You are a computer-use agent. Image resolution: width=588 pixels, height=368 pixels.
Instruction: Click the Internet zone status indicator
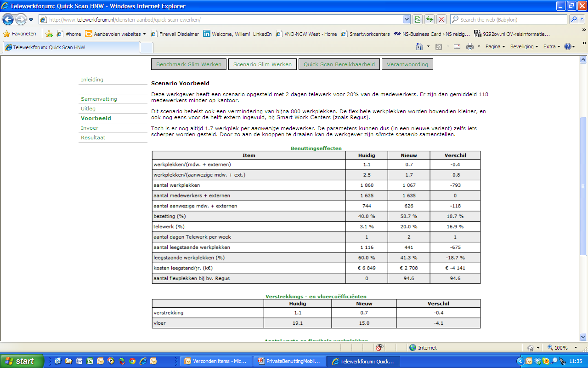423,348
